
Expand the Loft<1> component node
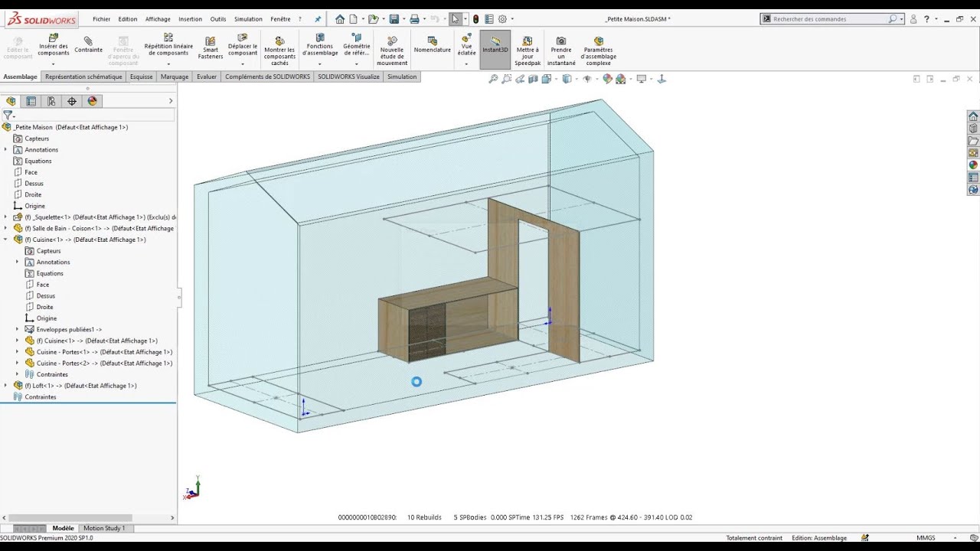pyautogui.click(x=5, y=386)
